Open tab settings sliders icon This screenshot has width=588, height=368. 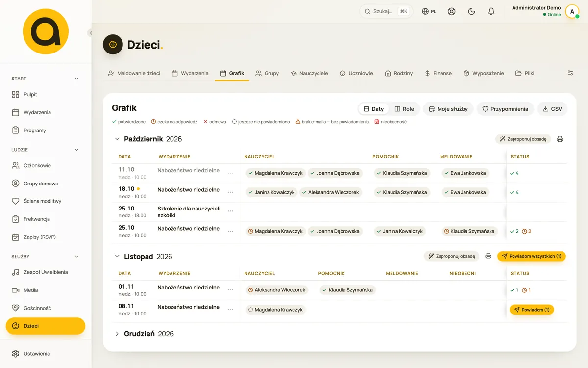[x=570, y=73]
